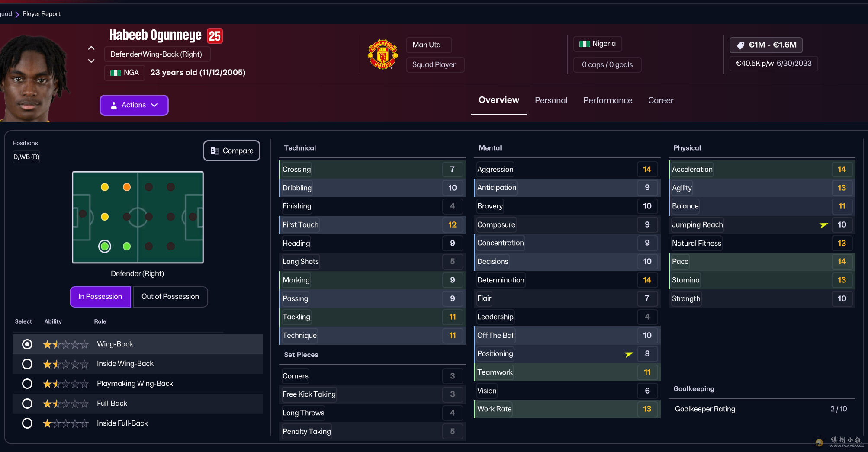Open the Actions dropdown menu
Image resolution: width=868 pixels, height=452 pixels.
(x=134, y=105)
